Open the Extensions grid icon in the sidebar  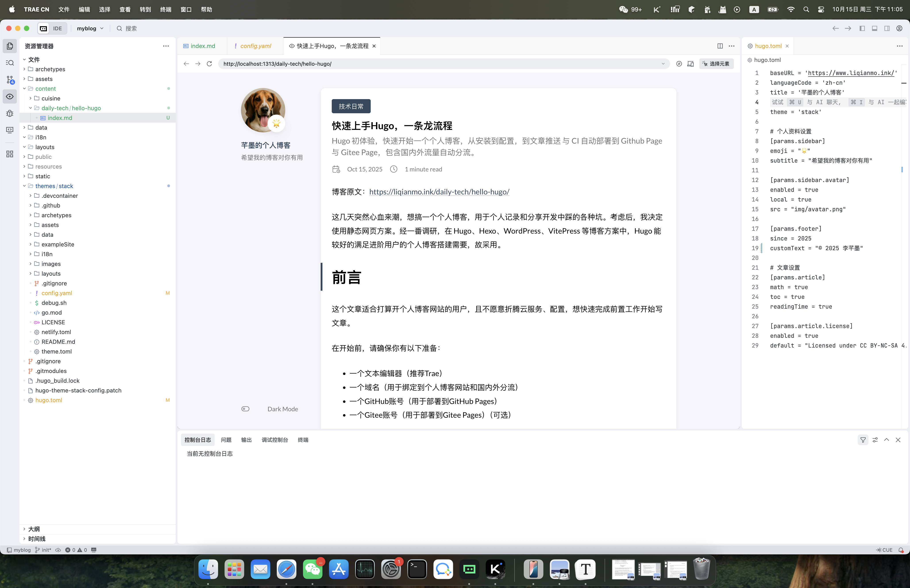click(x=10, y=154)
